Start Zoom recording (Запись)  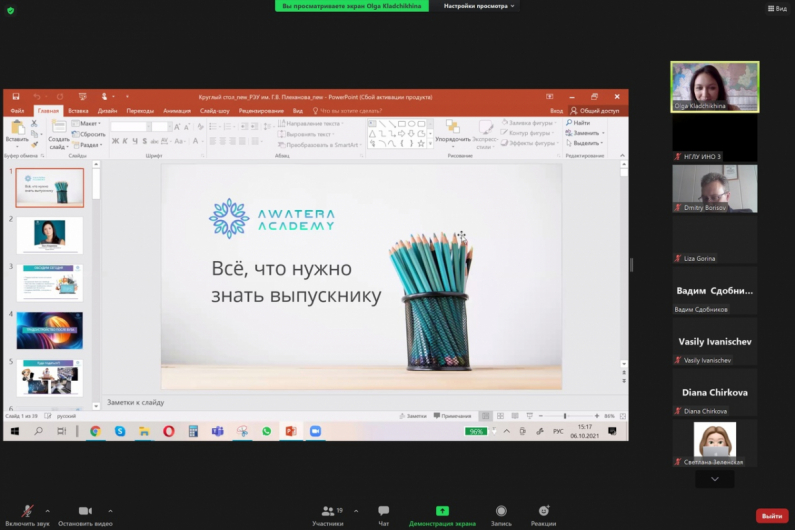[x=501, y=515]
